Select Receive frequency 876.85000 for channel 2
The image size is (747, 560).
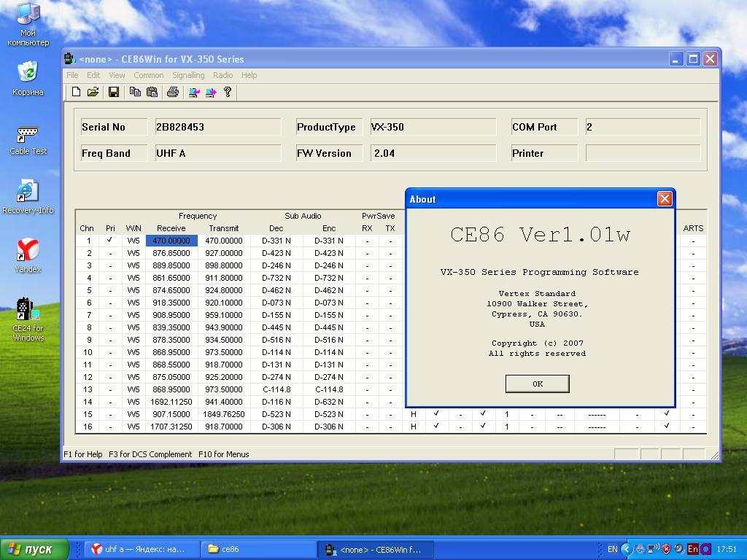click(171, 253)
